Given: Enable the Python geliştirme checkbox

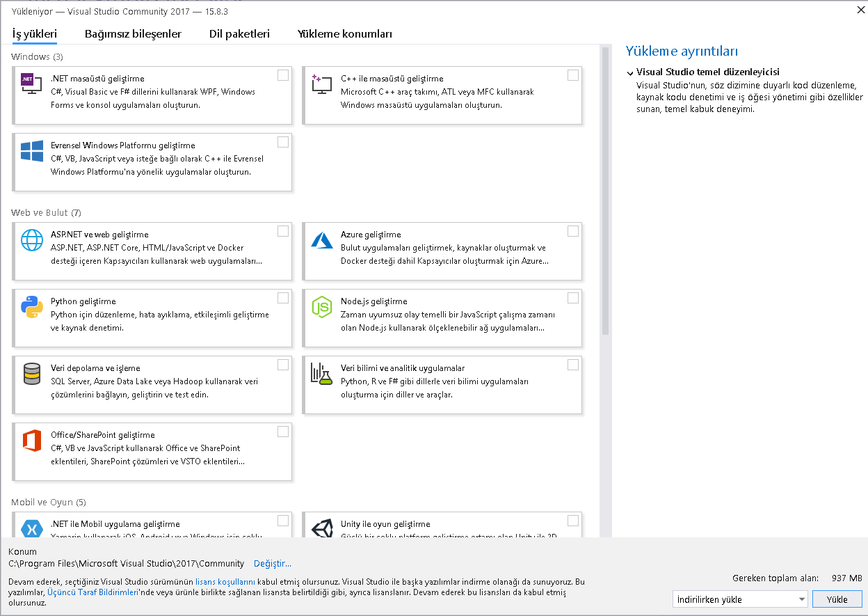Looking at the screenshot, I should (283, 298).
